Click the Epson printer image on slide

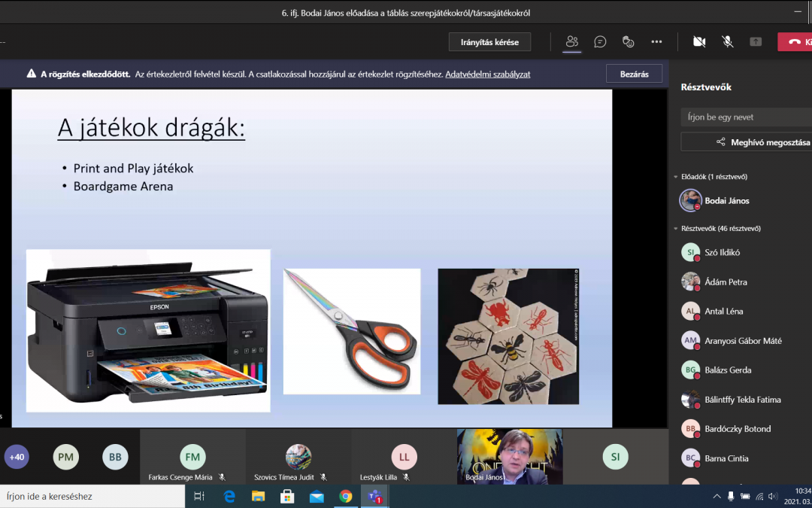point(148,330)
